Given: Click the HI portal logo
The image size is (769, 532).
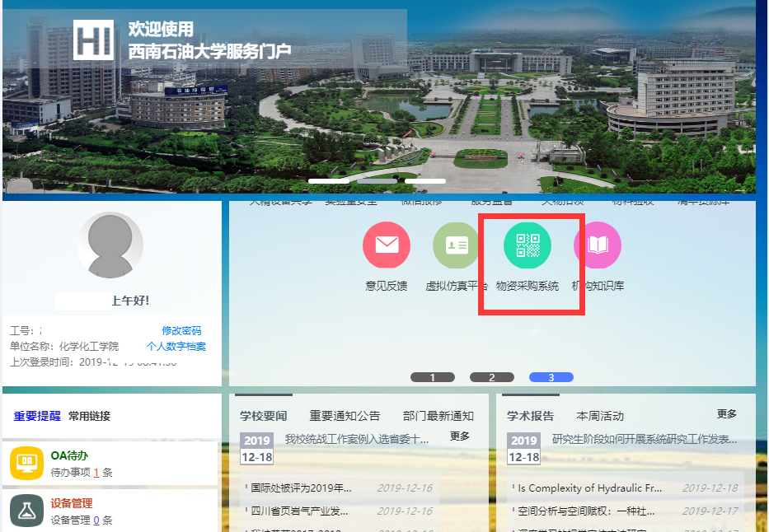Looking at the screenshot, I should point(93,40).
